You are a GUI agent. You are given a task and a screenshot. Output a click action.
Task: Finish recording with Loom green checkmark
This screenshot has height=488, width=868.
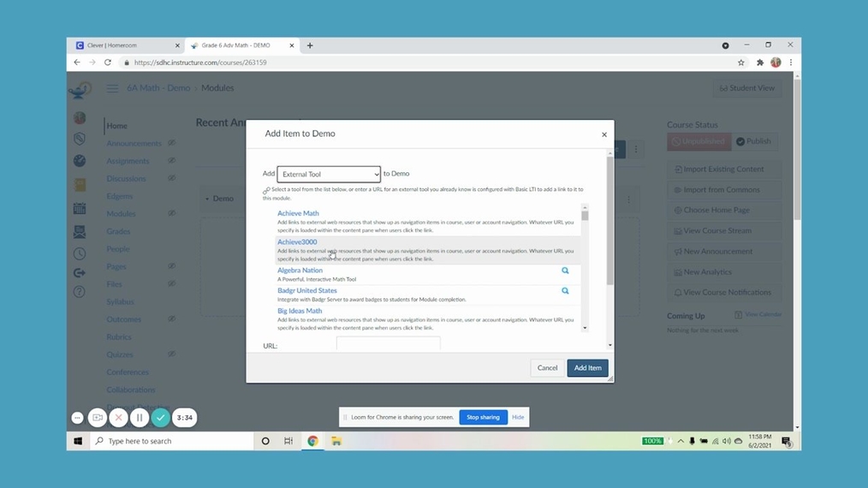click(x=160, y=418)
